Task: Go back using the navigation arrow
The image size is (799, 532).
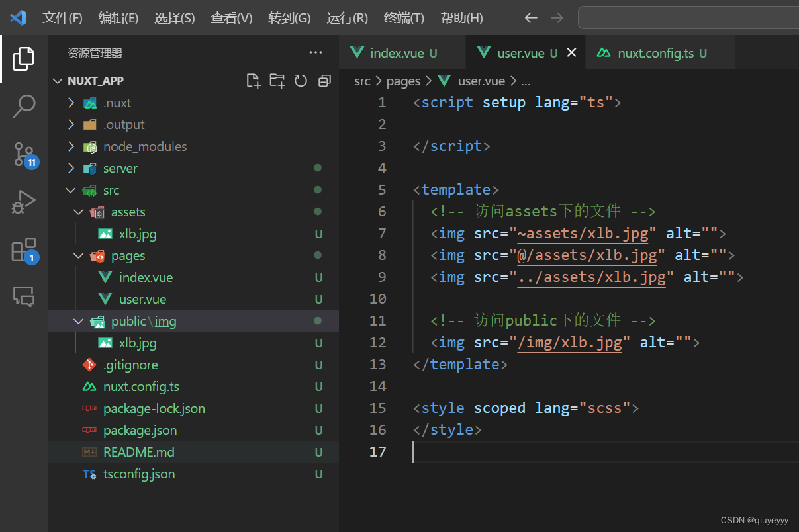Action: tap(531, 18)
